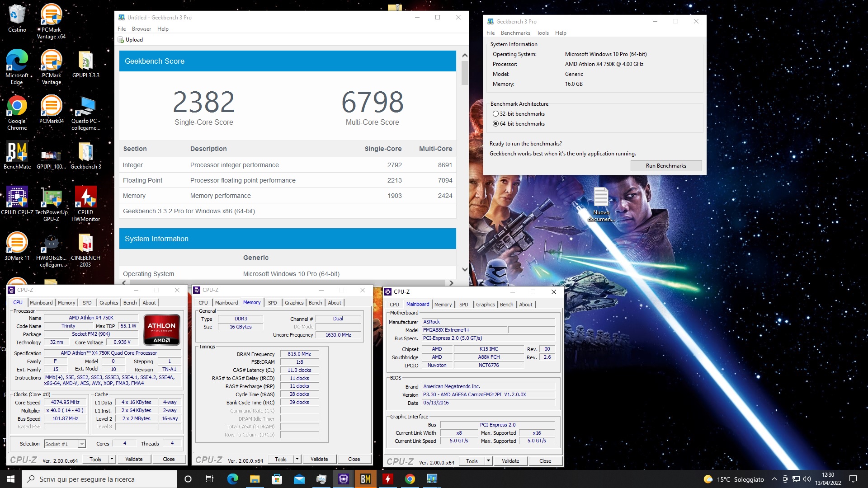This screenshot has width=868, height=488.
Task: Click the Geekbench results vertical scrollbar thumb
Action: click(x=465, y=73)
